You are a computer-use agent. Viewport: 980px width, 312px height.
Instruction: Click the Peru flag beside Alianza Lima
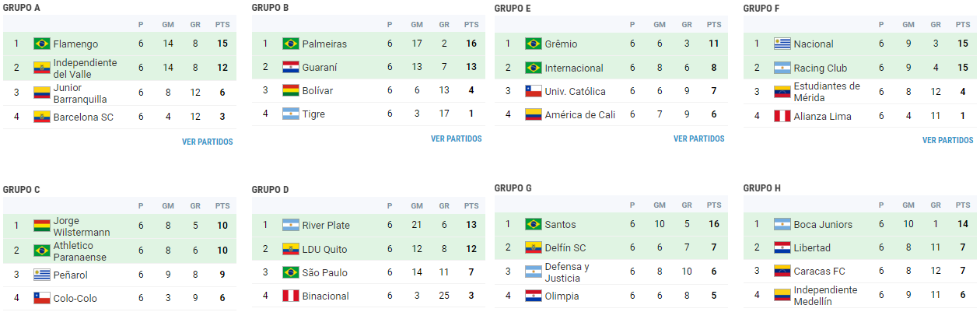[782, 117]
